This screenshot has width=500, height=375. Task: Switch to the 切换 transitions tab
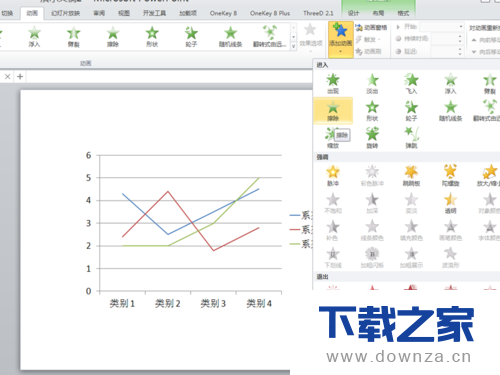coord(7,13)
